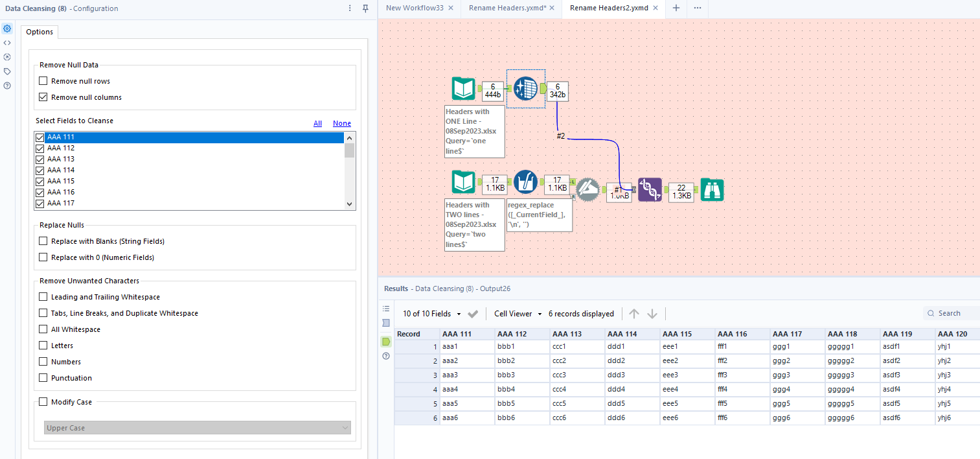Viewport: 980px width, 459px height.
Task: Enable 'Replace with Blanks (String Fields)'
Action: click(43, 241)
